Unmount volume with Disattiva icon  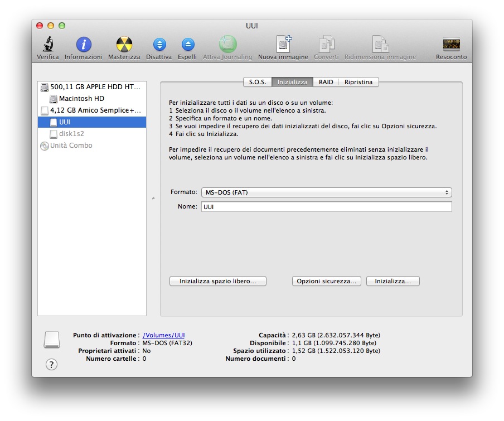(159, 45)
